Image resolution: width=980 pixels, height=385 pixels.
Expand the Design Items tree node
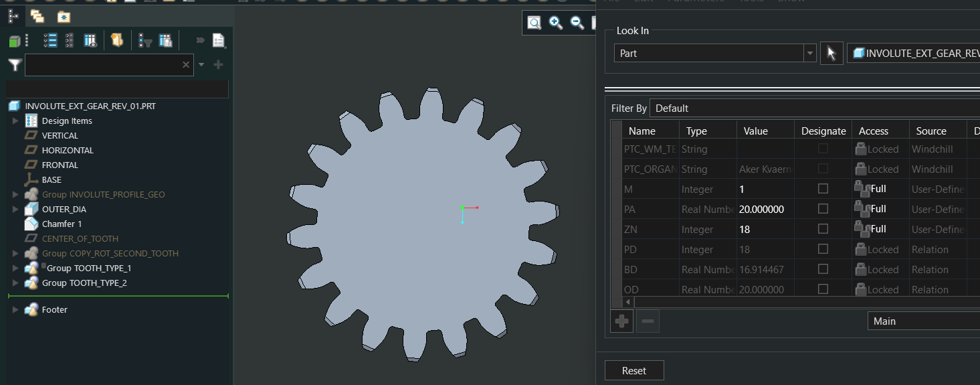15,121
